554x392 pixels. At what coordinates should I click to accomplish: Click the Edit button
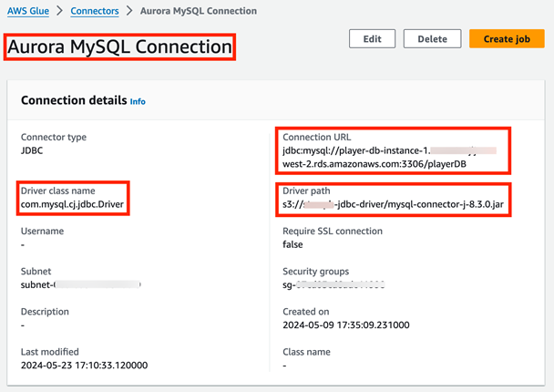pos(372,39)
